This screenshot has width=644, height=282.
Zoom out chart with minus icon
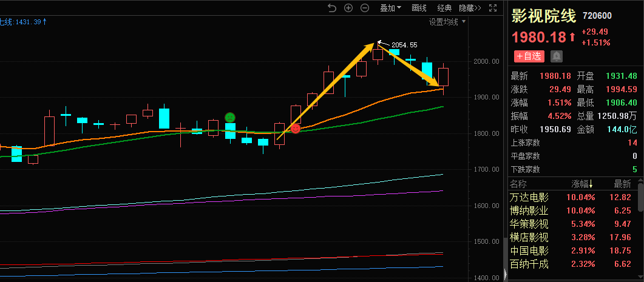point(365,8)
